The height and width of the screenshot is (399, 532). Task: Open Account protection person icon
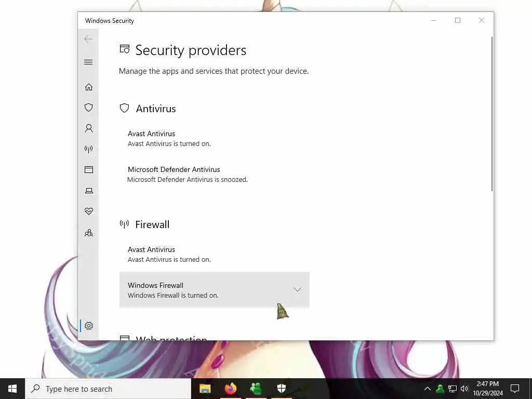click(88, 128)
